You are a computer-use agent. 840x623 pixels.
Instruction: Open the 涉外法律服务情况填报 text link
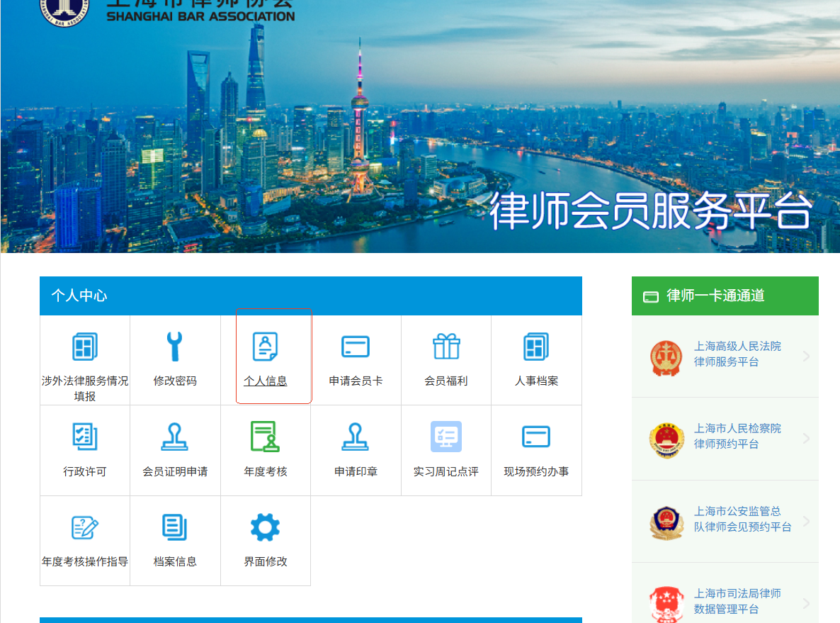(85, 388)
